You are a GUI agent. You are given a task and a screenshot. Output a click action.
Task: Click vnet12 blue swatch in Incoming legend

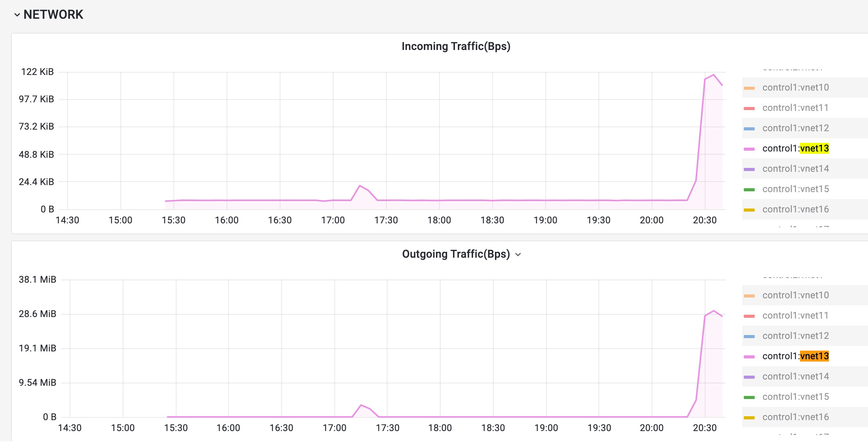(749, 128)
